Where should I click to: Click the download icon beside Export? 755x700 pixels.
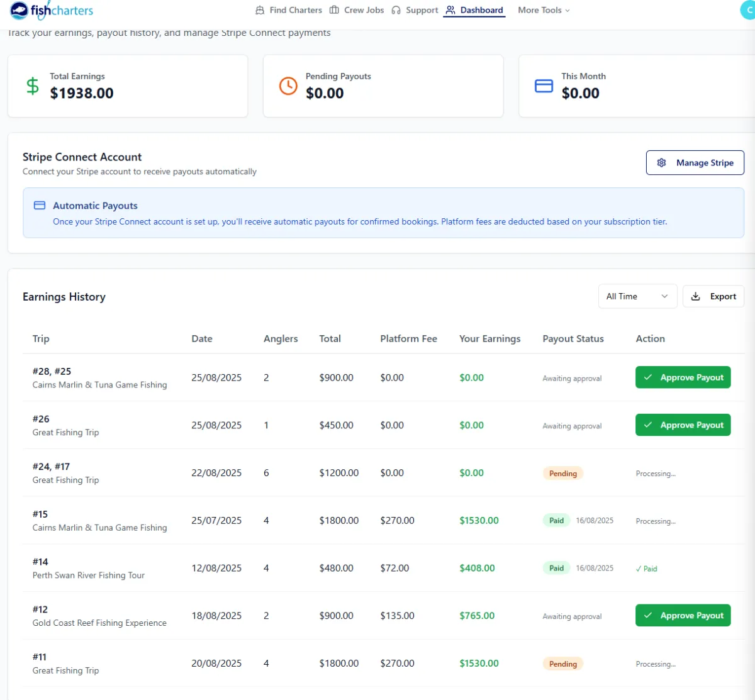pyautogui.click(x=696, y=296)
